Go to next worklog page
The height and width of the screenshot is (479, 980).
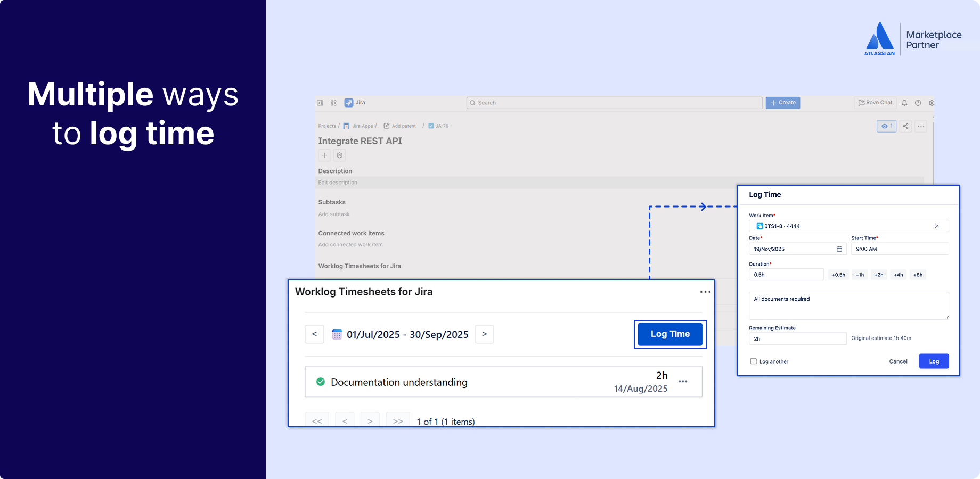coord(370,420)
